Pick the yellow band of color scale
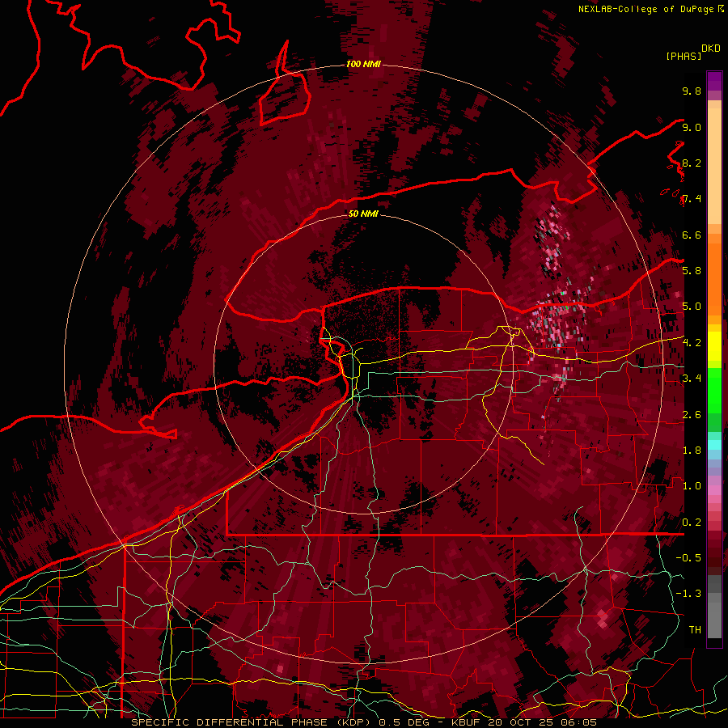Viewport: 728px width, 728px height. tap(714, 346)
